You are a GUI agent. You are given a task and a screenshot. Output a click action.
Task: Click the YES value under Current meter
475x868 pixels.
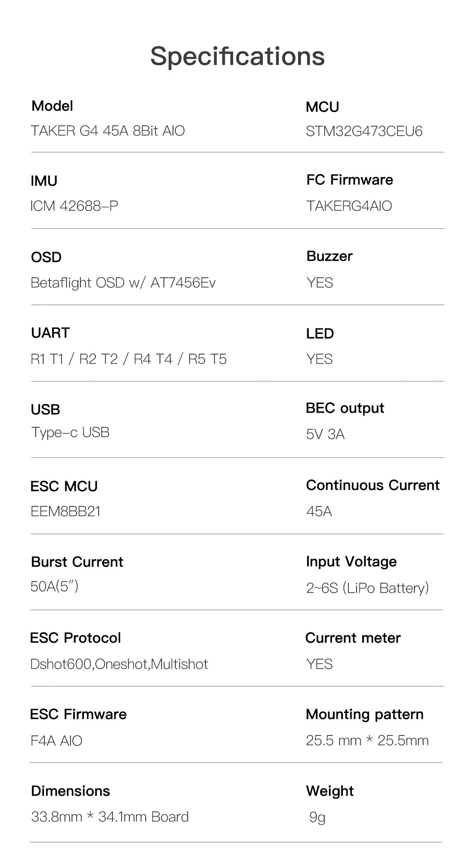[319, 664]
